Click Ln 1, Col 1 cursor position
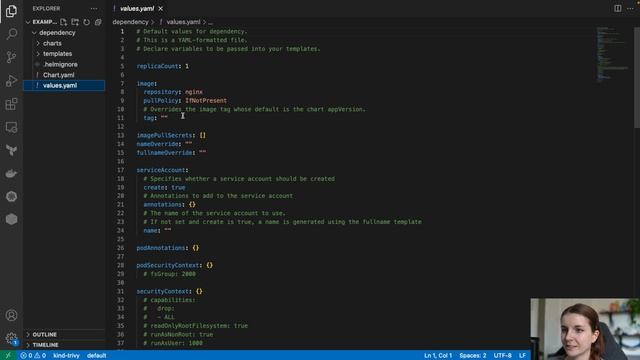The image size is (640, 360). coord(438,356)
